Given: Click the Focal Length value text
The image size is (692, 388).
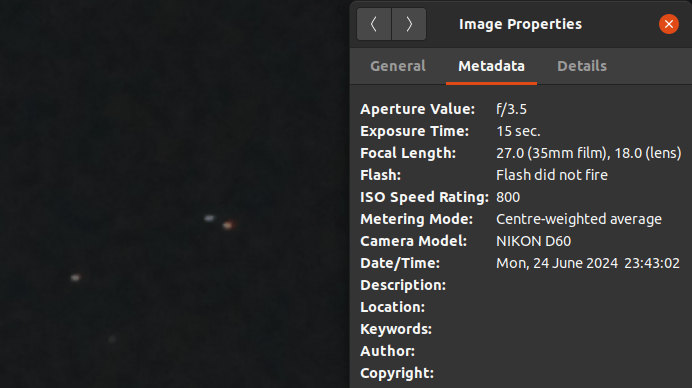Looking at the screenshot, I should (x=589, y=153).
